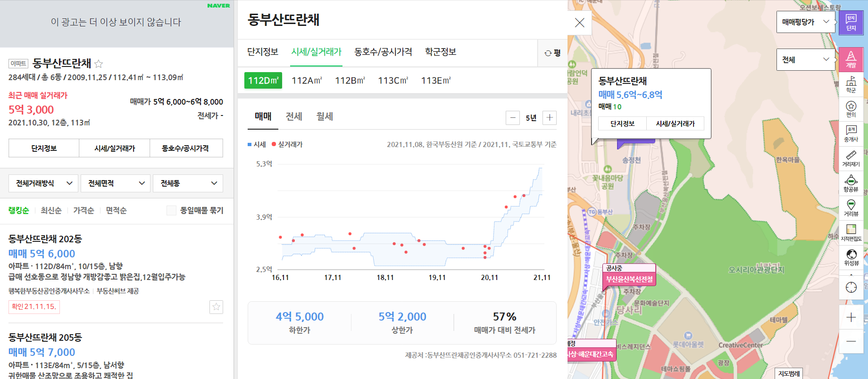Toggle the 평 unit conversion button
The width and height of the screenshot is (868, 379).
pyautogui.click(x=552, y=53)
